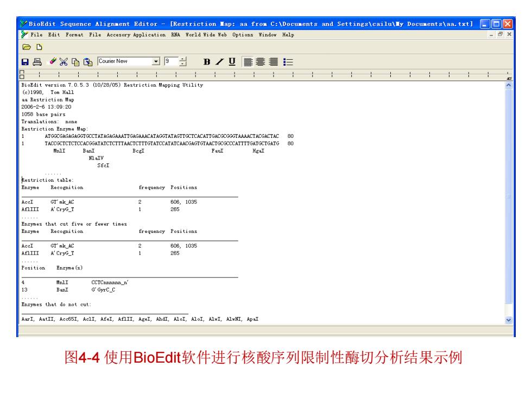
Task: Click the 'Restriction Enzyme Map:' line
Action: tap(55, 129)
